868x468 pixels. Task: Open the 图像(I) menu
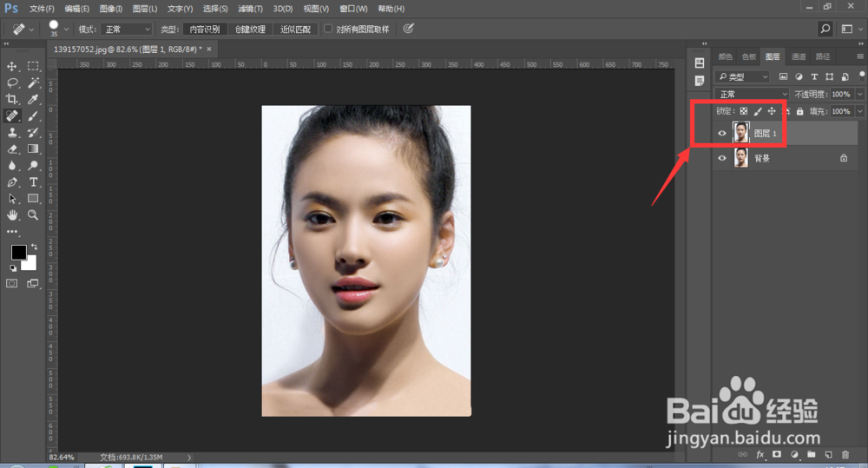coord(111,9)
